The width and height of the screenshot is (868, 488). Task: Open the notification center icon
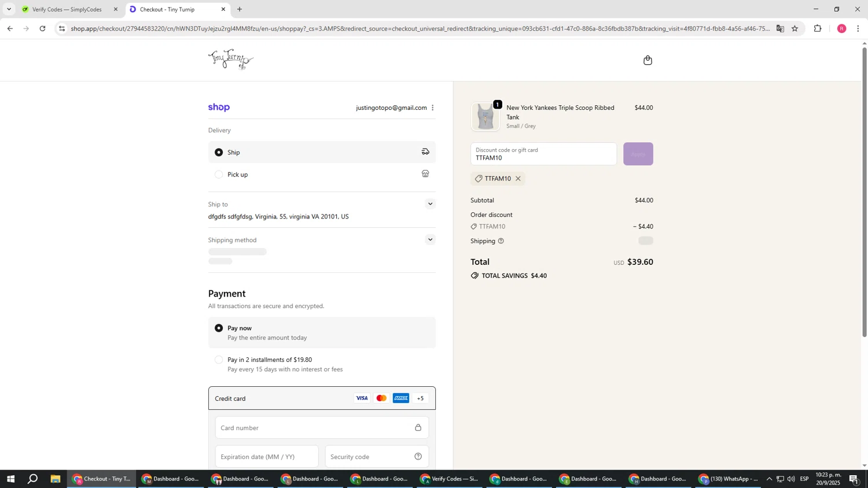[854, 479]
